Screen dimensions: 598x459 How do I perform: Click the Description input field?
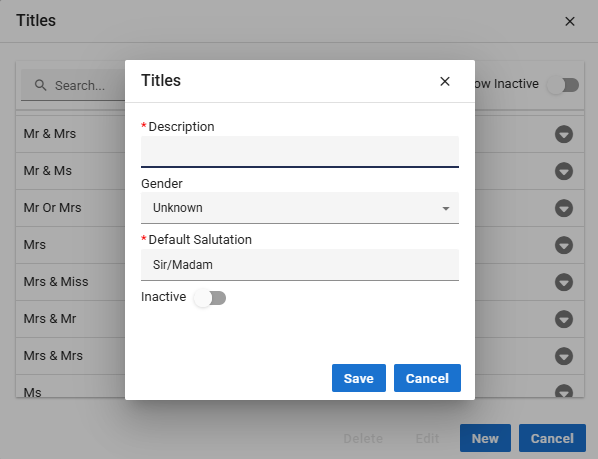click(300, 151)
